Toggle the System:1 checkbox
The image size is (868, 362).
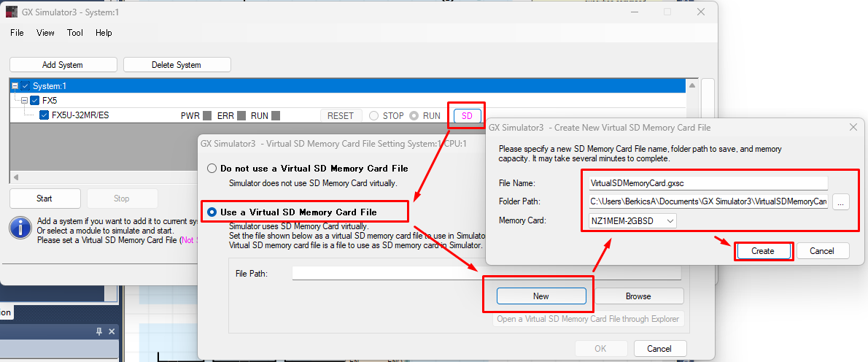pos(26,86)
